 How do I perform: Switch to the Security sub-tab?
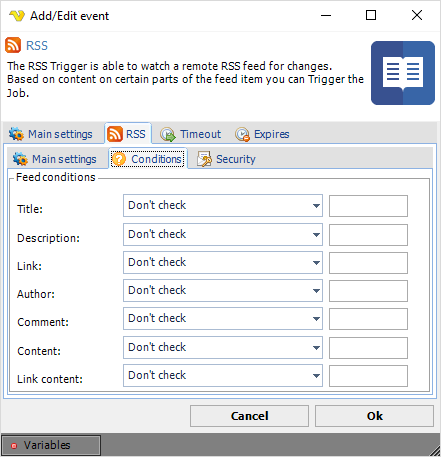click(226, 159)
